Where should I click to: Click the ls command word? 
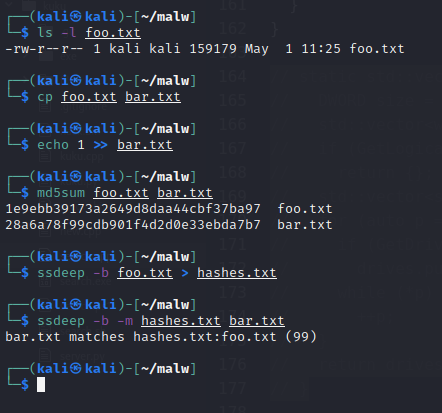(45, 33)
